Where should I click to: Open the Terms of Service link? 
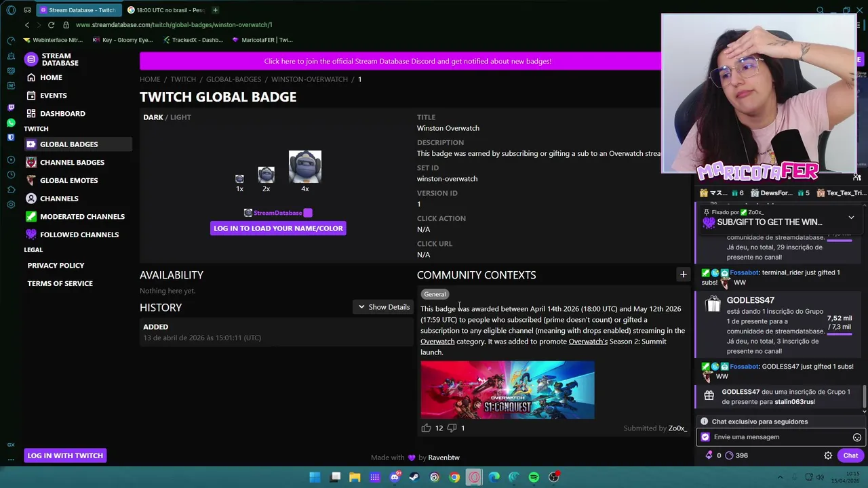[x=60, y=283]
